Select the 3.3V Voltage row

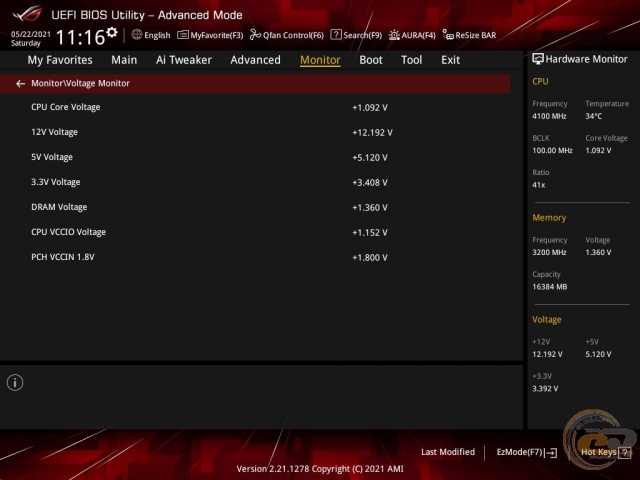255,182
